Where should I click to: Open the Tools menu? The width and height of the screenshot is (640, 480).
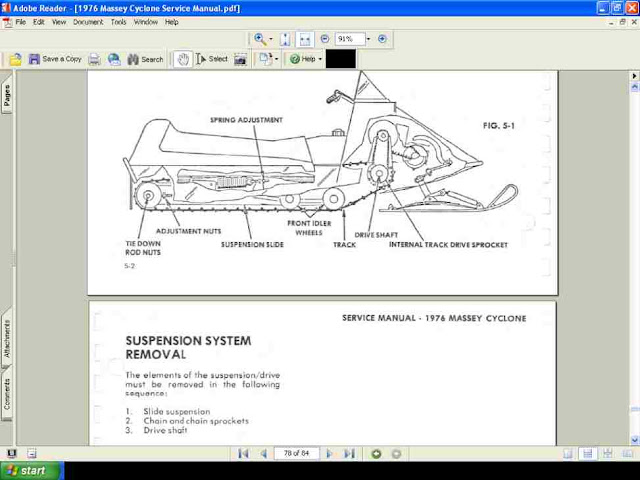pyautogui.click(x=118, y=22)
